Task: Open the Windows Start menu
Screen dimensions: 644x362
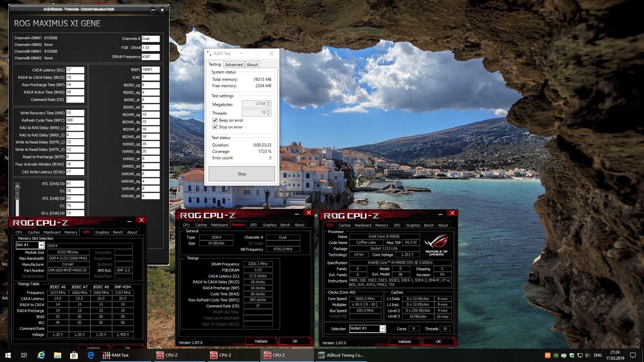Action: 8,355
